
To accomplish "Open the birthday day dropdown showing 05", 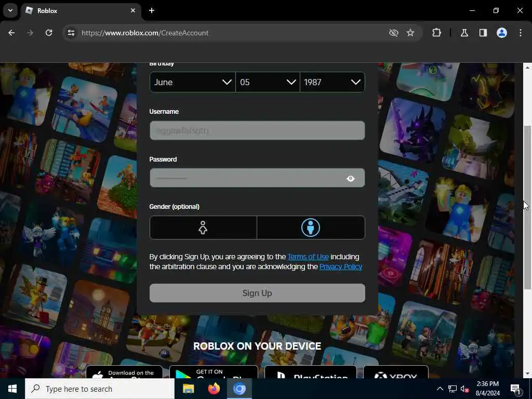I will [x=268, y=82].
